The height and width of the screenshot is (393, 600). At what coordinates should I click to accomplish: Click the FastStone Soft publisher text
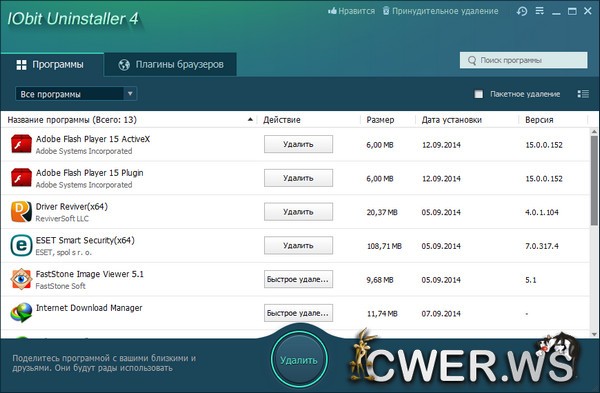(x=60, y=286)
